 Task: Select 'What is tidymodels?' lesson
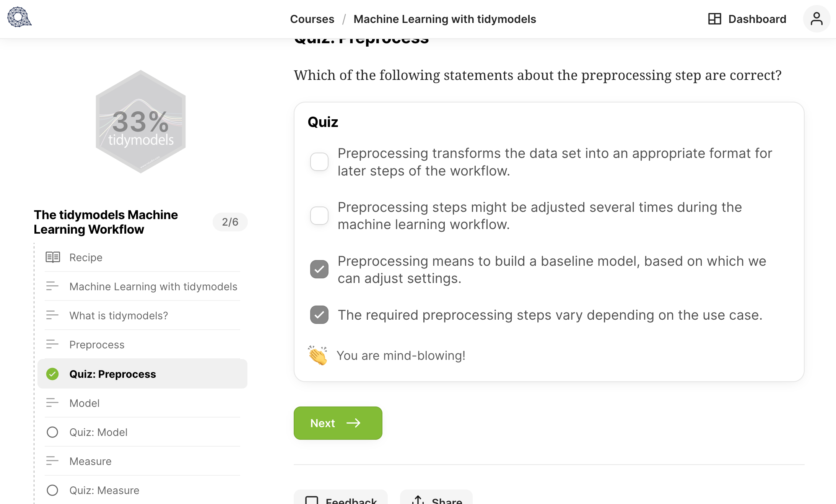tap(142, 315)
